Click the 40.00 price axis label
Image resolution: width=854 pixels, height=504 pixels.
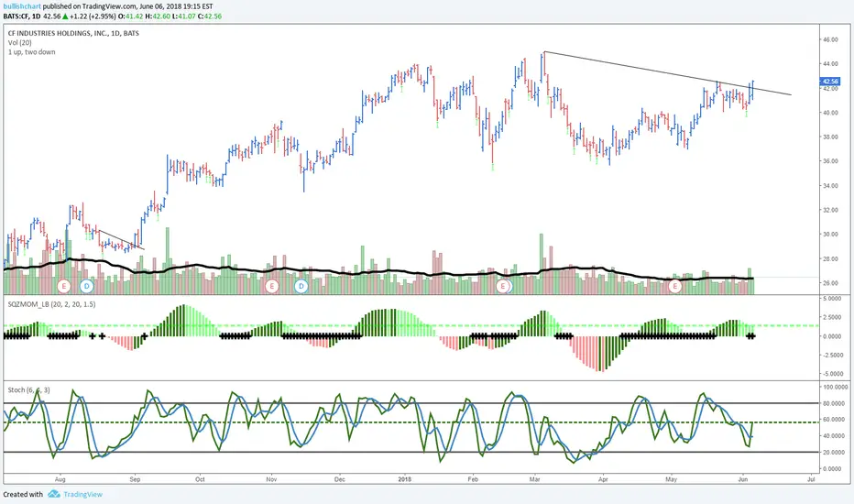pyautogui.click(x=830, y=113)
